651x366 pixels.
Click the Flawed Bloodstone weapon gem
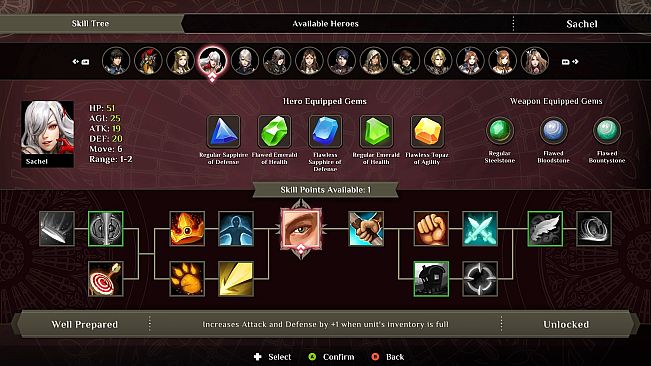pyautogui.click(x=553, y=130)
